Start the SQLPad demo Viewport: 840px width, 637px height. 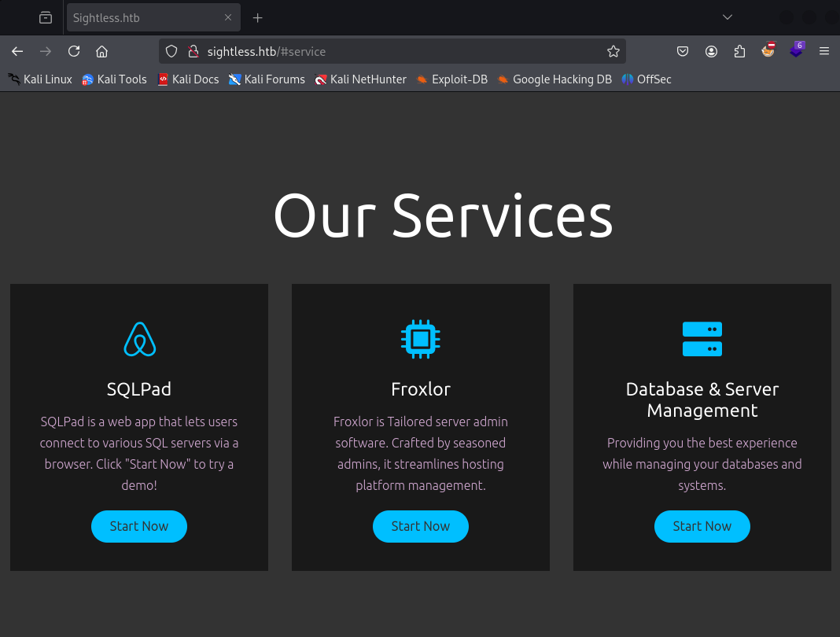click(139, 526)
